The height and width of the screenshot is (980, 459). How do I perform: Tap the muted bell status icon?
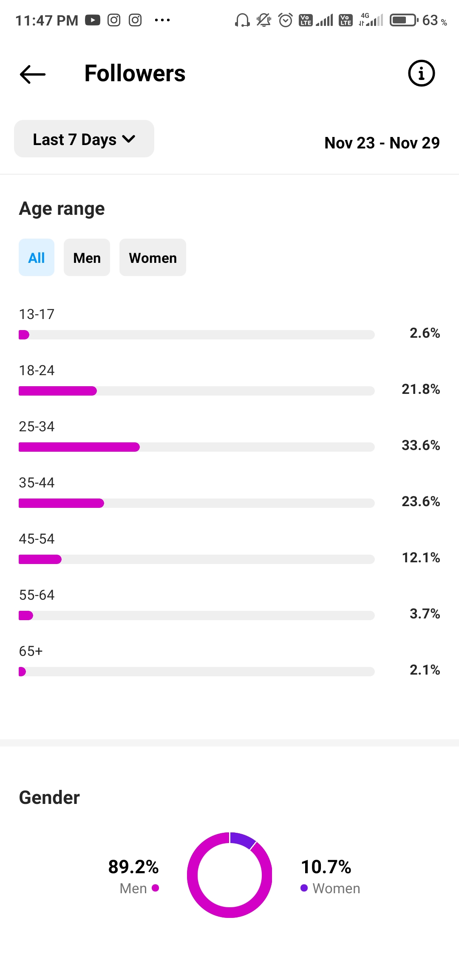(264, 20)
